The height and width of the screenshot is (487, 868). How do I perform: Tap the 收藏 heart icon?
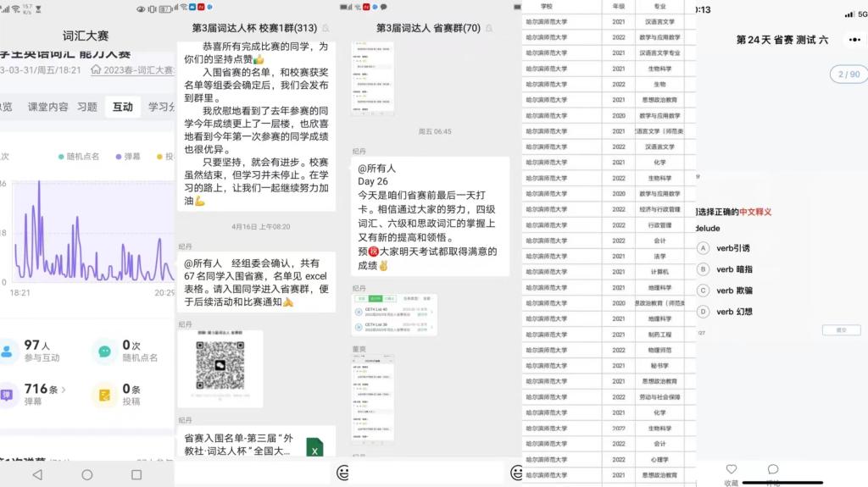click(x=731, y=470)
